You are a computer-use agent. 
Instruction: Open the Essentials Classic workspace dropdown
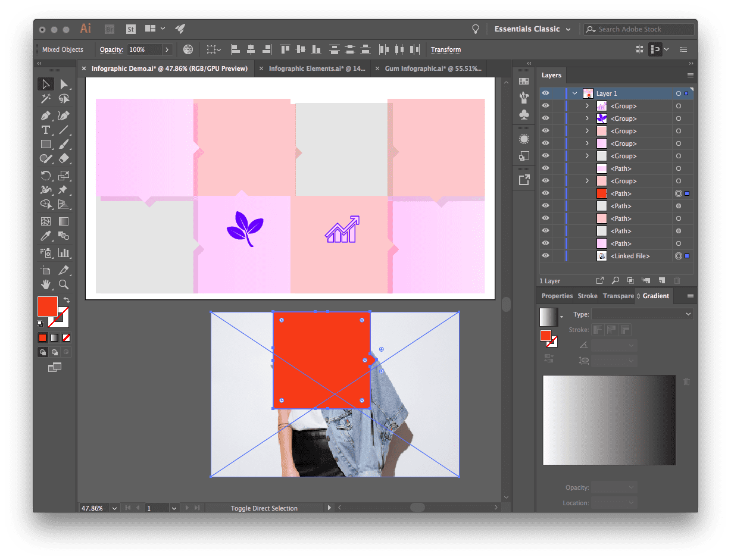pyautogui.click(x=532, y=29)
